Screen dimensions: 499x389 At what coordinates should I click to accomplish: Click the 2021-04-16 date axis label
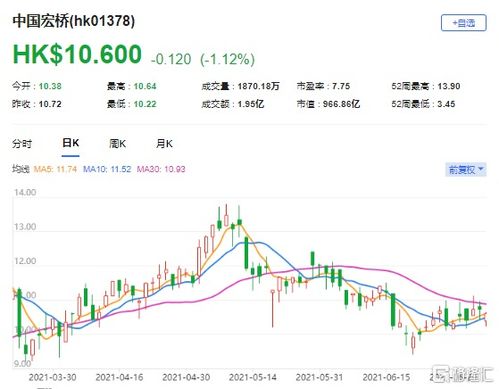click(119, 378)
